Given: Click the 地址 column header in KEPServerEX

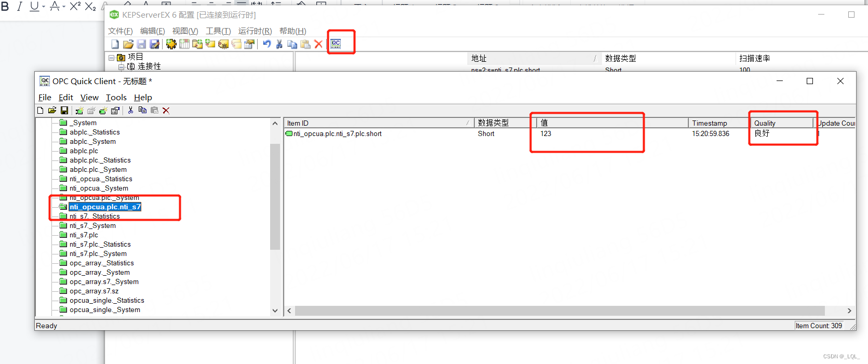Looking at the screenshot, I should (534, 58).
